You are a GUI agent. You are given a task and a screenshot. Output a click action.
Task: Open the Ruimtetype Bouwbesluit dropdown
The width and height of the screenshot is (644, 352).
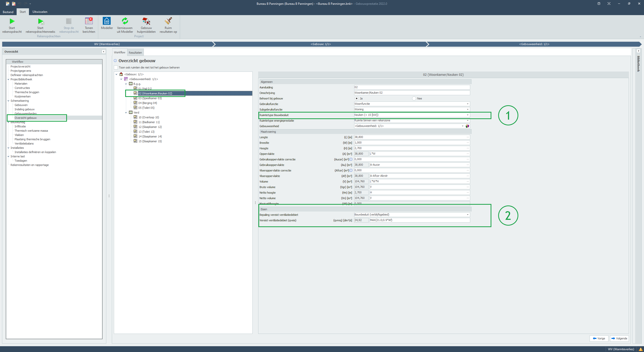point(467,115)
